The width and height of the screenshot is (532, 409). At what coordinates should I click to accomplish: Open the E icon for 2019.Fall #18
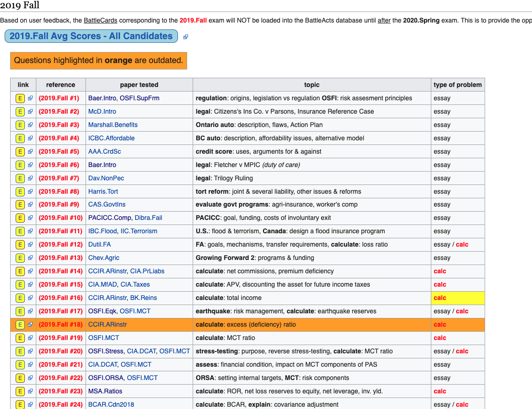coord(20,325)
